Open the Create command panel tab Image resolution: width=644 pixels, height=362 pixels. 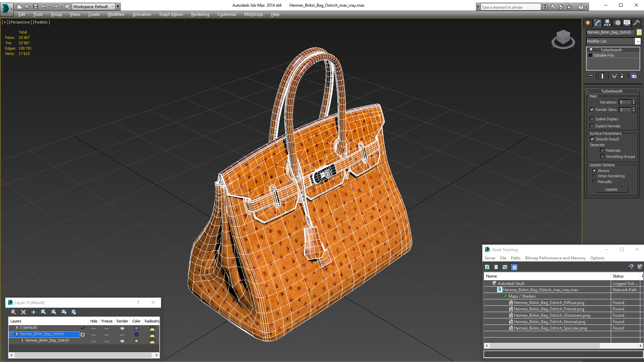coord(588,23)
